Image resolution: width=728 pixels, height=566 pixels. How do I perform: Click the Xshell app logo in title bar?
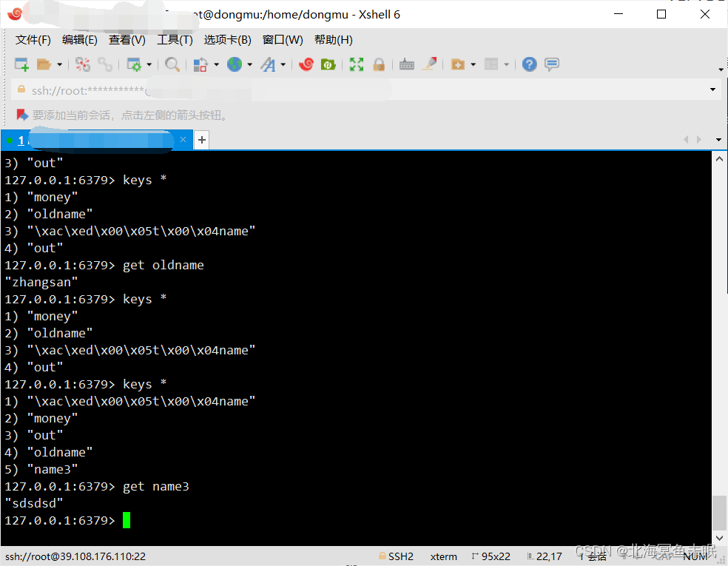[14, 14]
